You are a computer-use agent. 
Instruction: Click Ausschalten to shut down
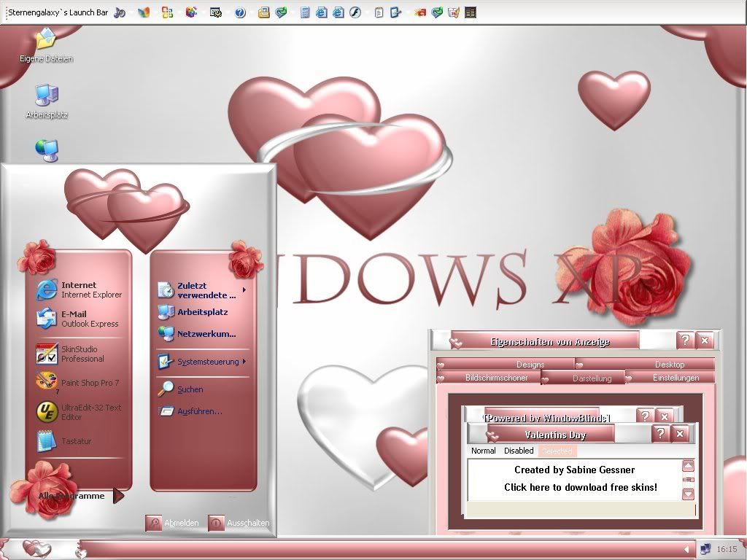pos(239,522)
